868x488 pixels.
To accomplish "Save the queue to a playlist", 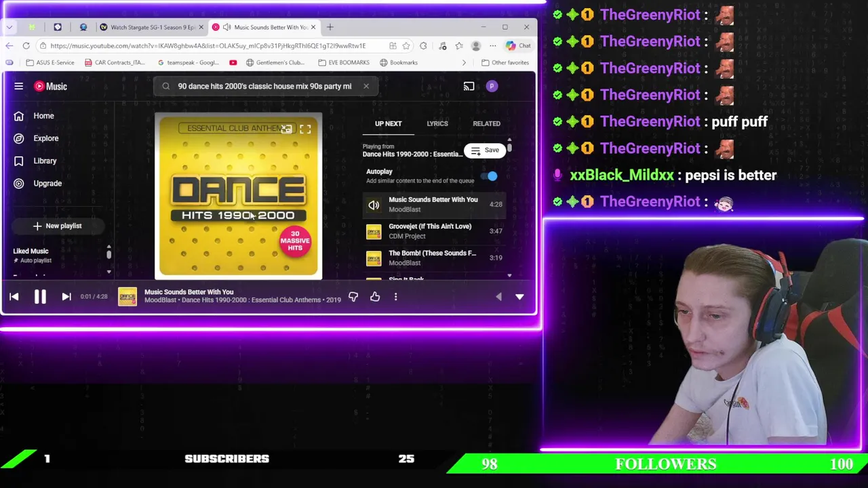I will [485, 150].
